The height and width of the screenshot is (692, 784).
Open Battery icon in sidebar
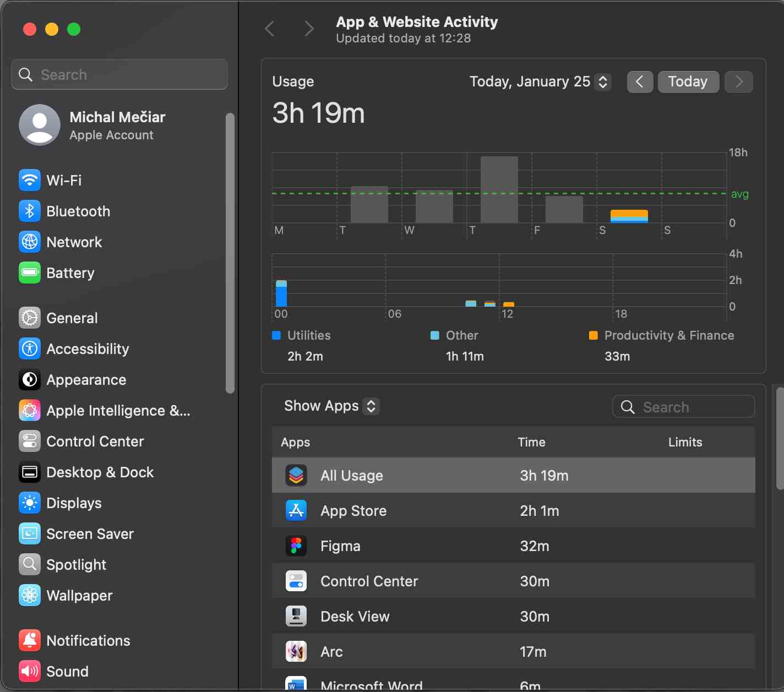point(30,273)
